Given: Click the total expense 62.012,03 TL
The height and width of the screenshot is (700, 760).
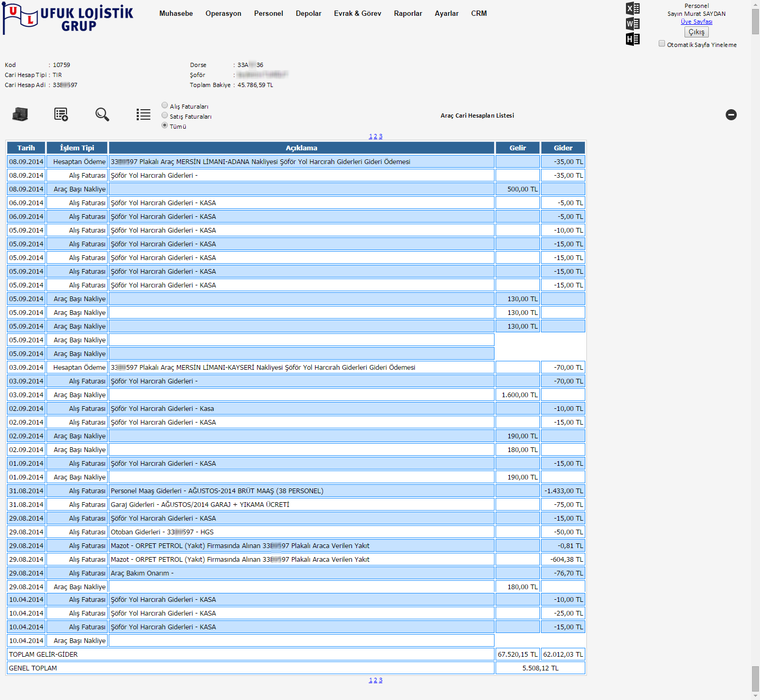Looking at the screenshot, I should click(563, 654).
